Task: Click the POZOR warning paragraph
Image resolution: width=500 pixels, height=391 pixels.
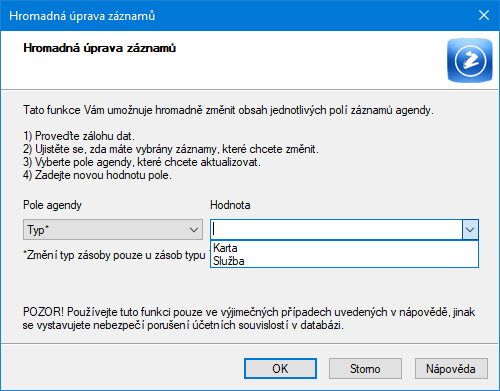Action: (x=249, y=318)
